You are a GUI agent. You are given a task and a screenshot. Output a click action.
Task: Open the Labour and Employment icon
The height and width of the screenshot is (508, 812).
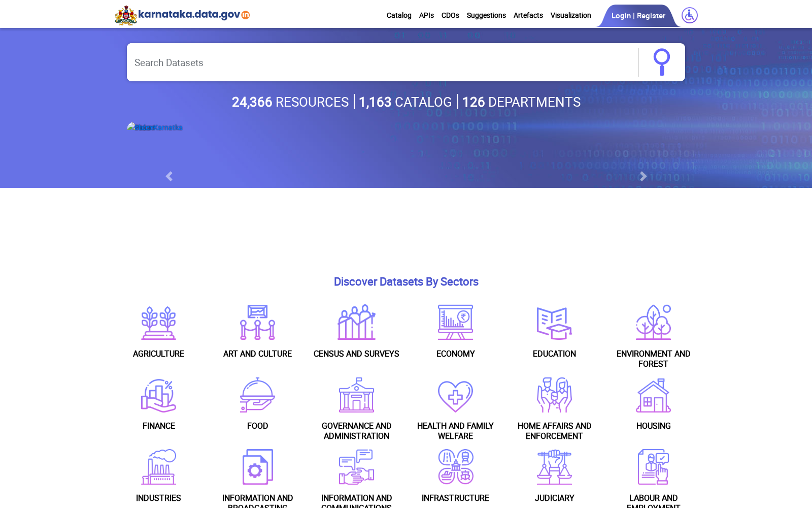tap(653, 467)
